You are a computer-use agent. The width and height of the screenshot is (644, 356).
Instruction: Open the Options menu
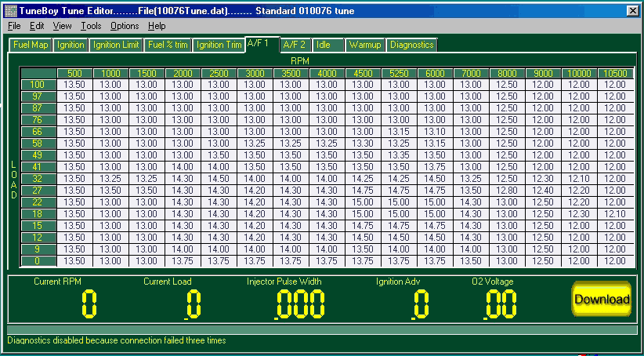point(125,26)
